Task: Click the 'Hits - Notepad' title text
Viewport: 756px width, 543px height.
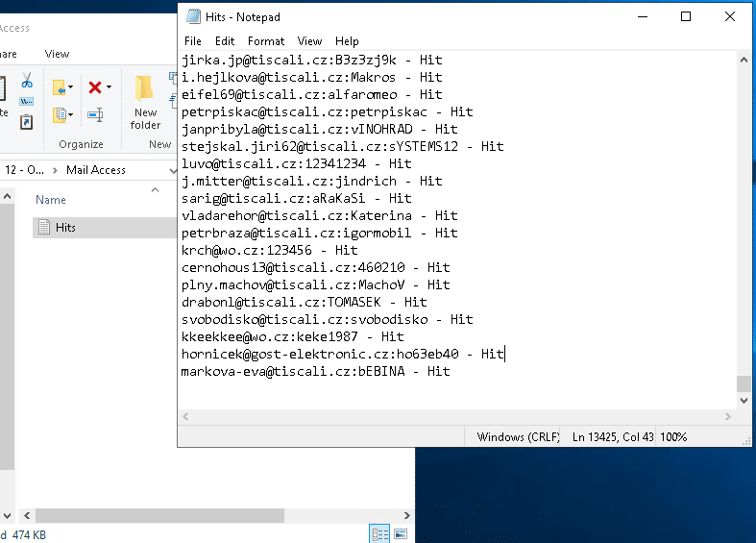Action: [242, 17]
